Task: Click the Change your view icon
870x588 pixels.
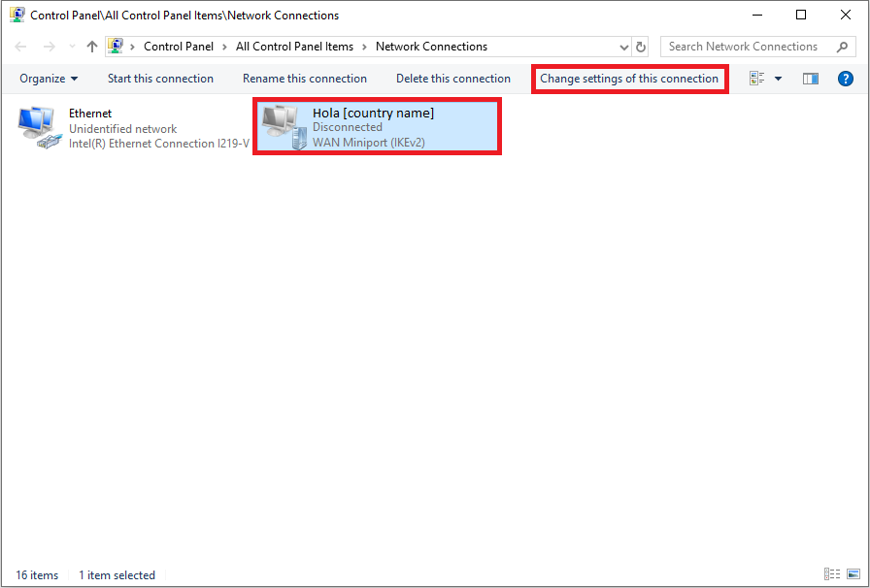Action: pos(757,79)
